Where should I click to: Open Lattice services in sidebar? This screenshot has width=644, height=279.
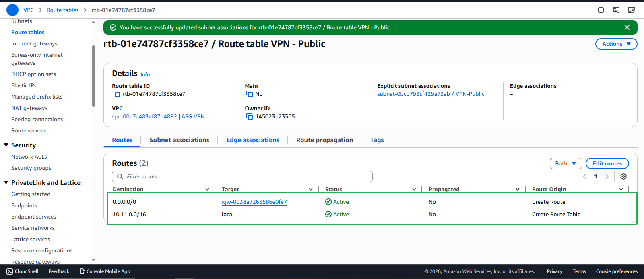point(31,239)
